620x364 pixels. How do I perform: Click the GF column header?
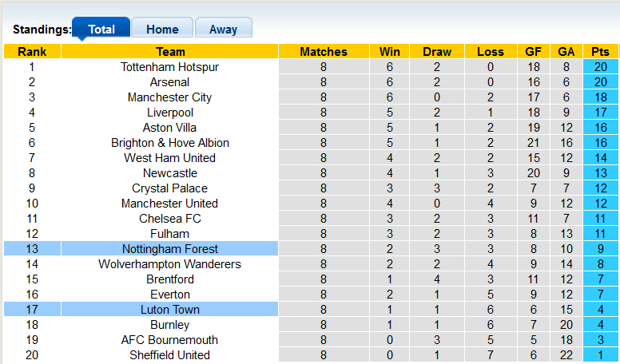[x=533, y=52]
